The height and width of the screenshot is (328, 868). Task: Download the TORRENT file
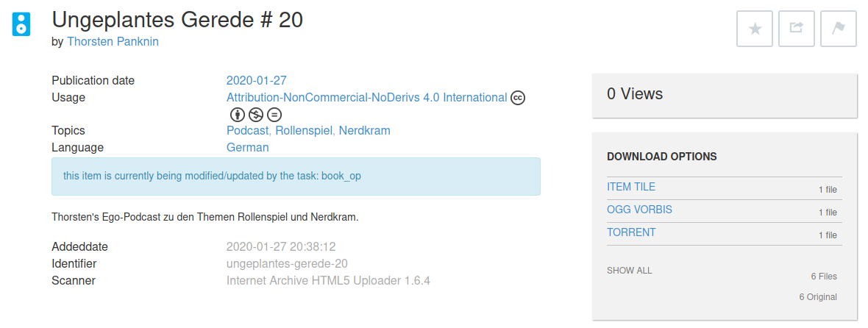(631, 232)
